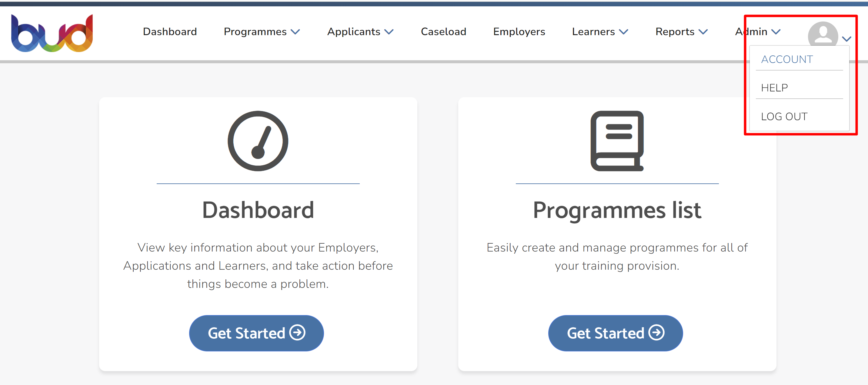Click the Programmes list card heading
The image size is (868, 385).
point(617,210)
